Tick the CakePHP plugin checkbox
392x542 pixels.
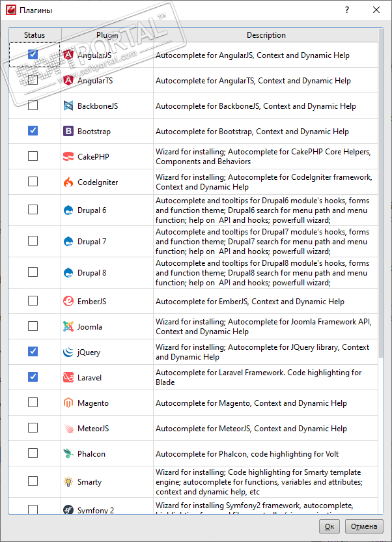pyautogui.click(x=33, y=156)
